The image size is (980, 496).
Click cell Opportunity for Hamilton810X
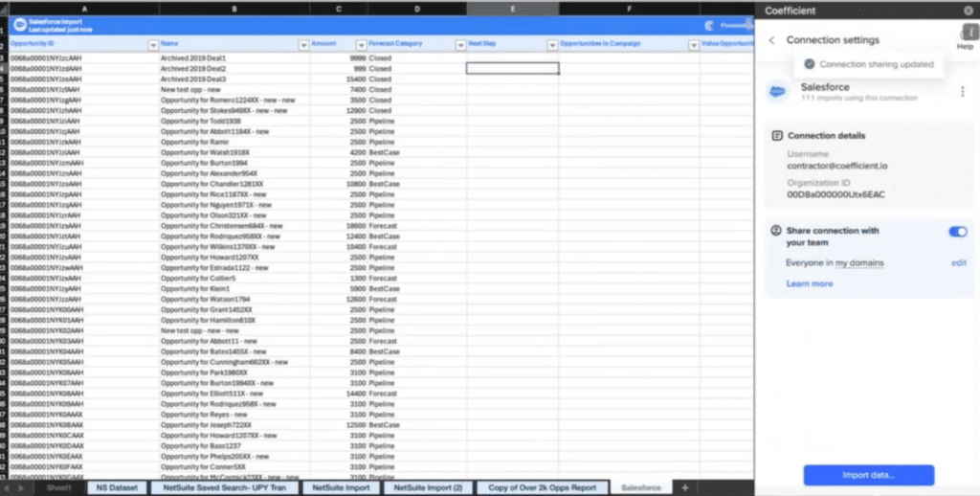[234, 320]
